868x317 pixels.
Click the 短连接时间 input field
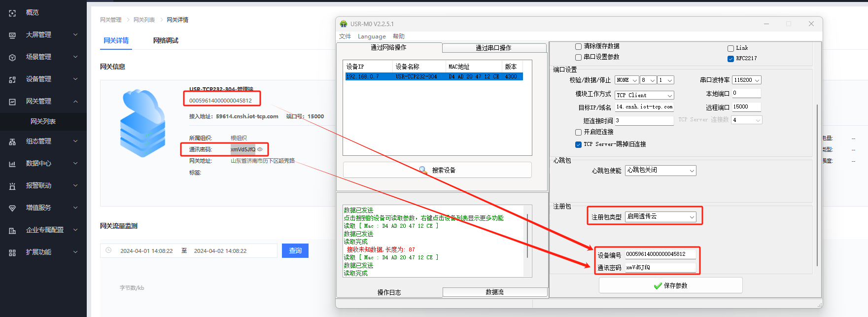click(x=644, y=120)
